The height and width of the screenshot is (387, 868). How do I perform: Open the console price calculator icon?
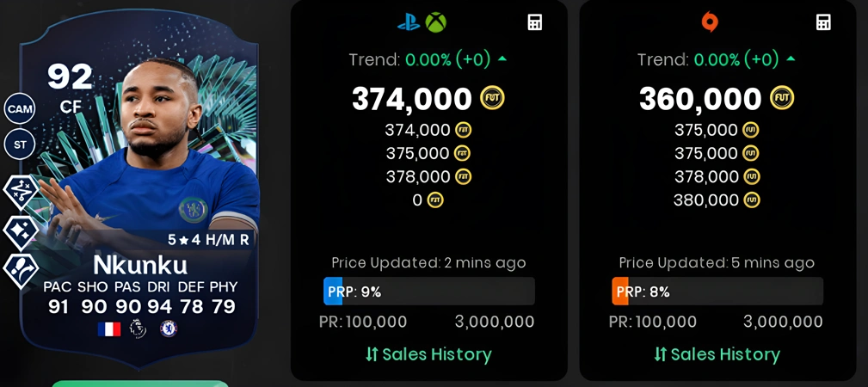534,22
